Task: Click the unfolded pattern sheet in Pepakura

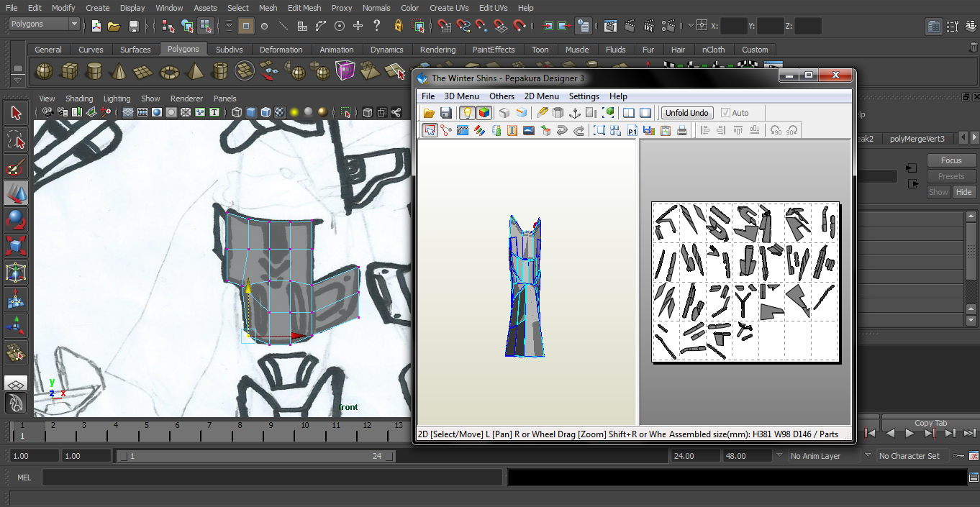Action: pyautogui.click(x=745, y=281)
